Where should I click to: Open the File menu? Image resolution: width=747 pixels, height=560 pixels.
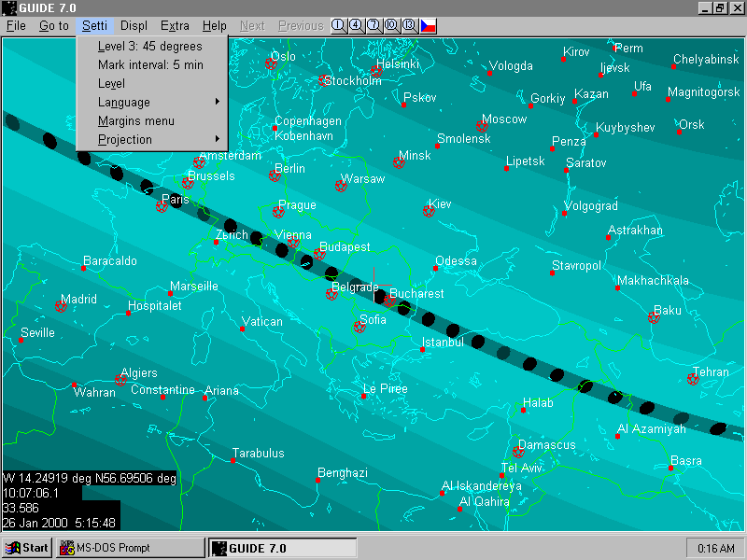(16, 26)
